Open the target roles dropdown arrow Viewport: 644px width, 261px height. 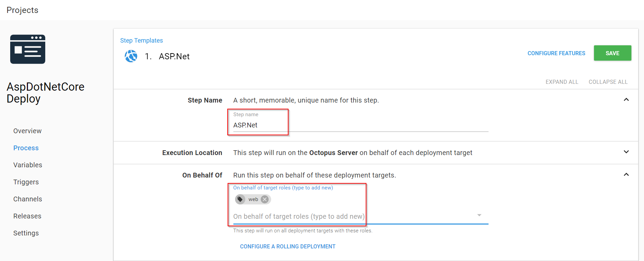(479, 215)
